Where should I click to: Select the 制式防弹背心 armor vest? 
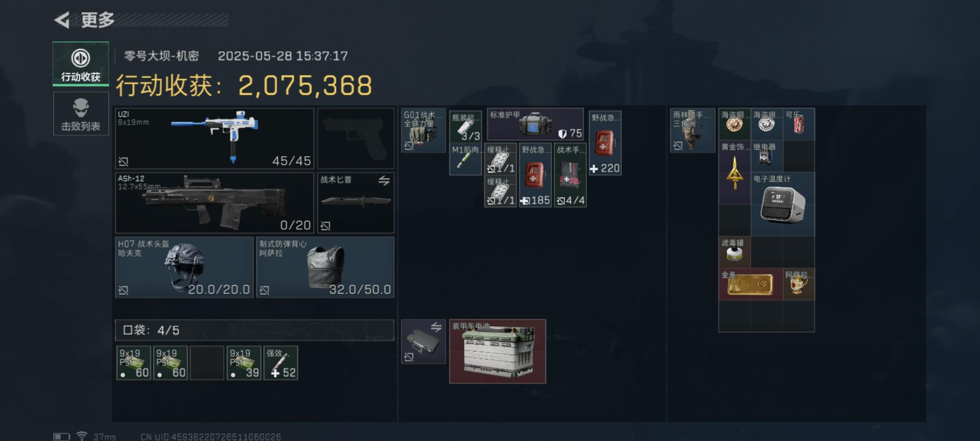[325, 267]
